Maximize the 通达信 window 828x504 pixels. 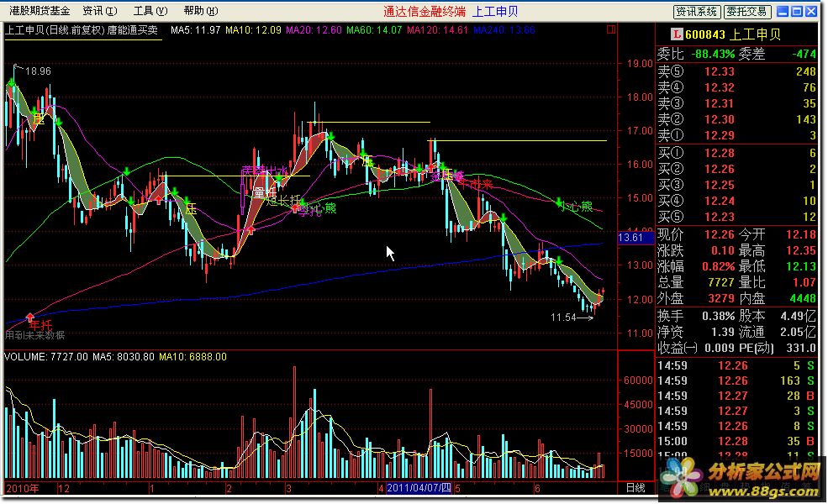tap(797, 11)
